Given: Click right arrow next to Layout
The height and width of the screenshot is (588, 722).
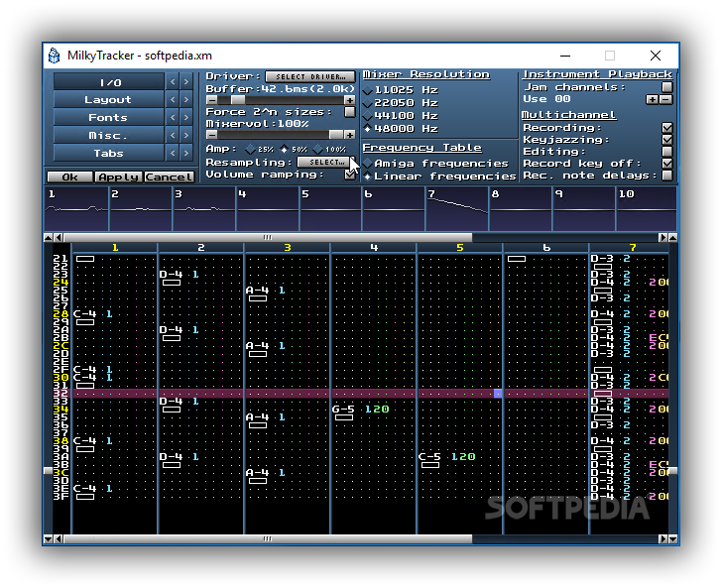Looking at the screenshot, I should (186, 99).
